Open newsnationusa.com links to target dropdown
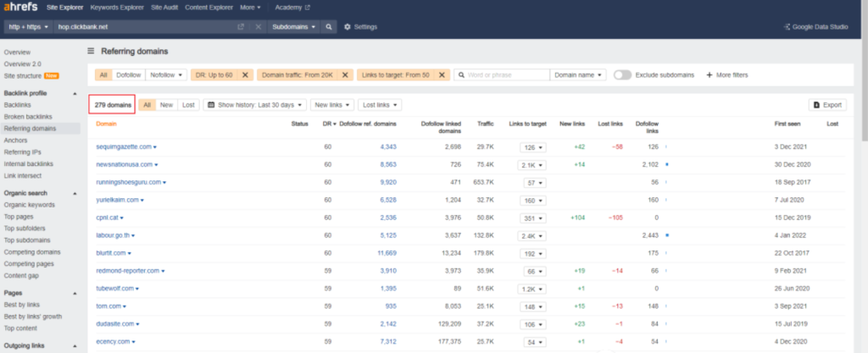 coord(532,164)
